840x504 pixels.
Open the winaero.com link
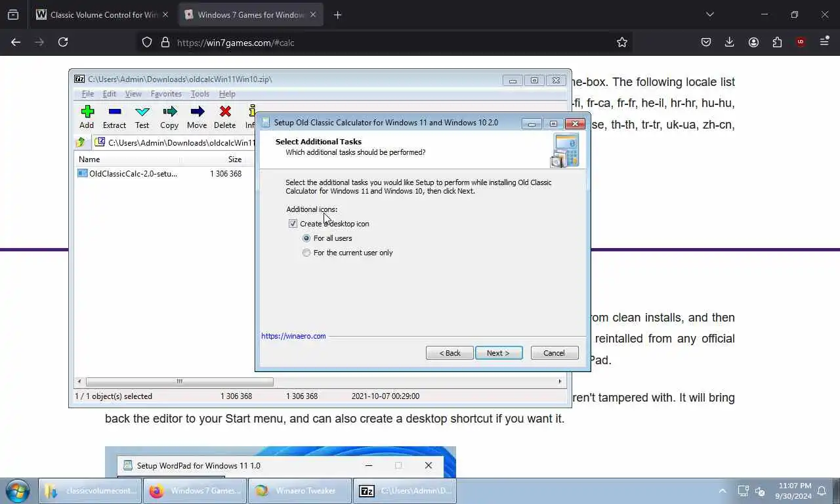pos(293,336)
